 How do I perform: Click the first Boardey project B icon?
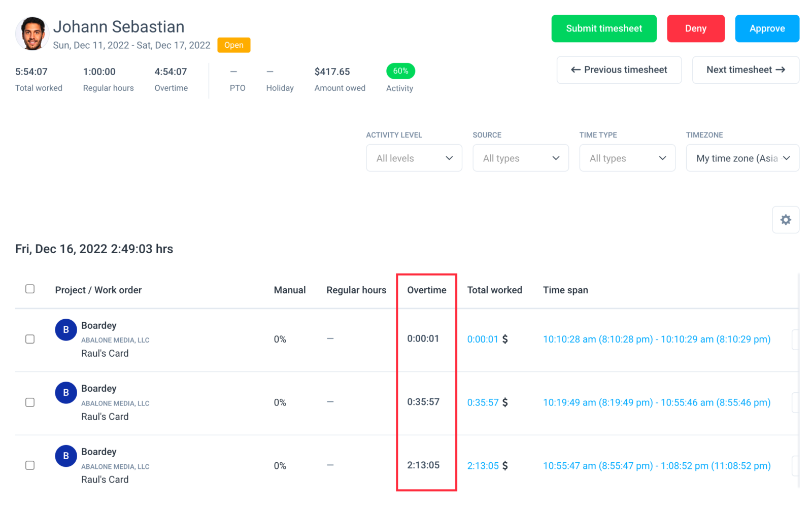66,330
